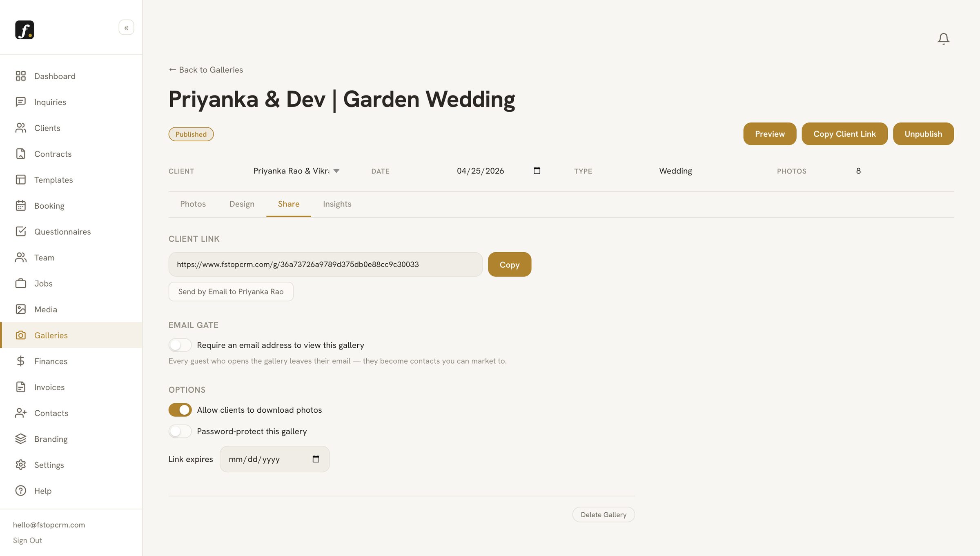Enable the email gate toggle
Screen dimensions: 980x556
(x=180, y=345)
